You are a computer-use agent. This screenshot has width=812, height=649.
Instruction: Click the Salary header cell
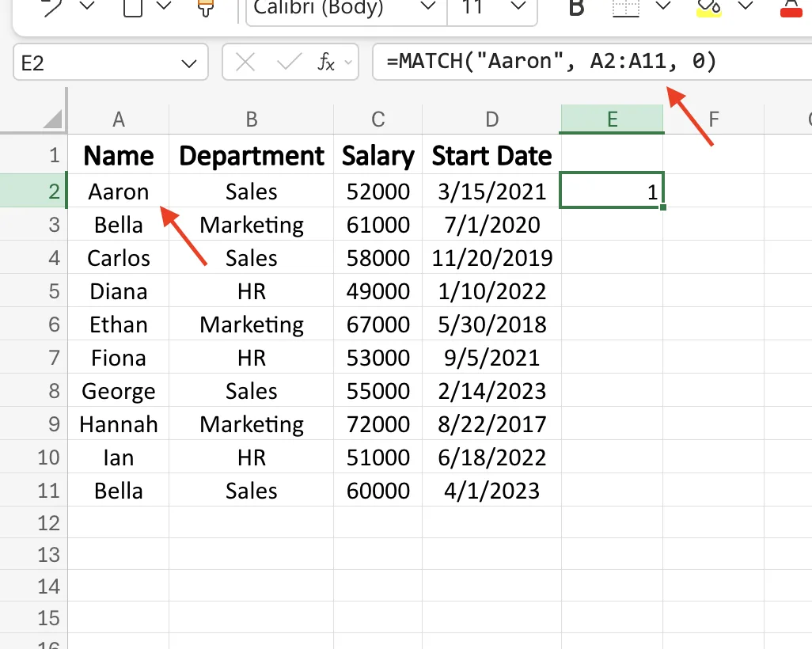tap(378, 155)
